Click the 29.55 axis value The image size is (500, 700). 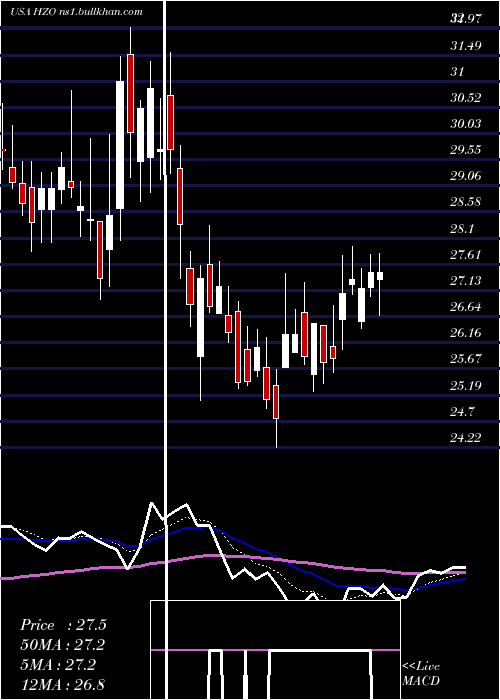(466, 150)
